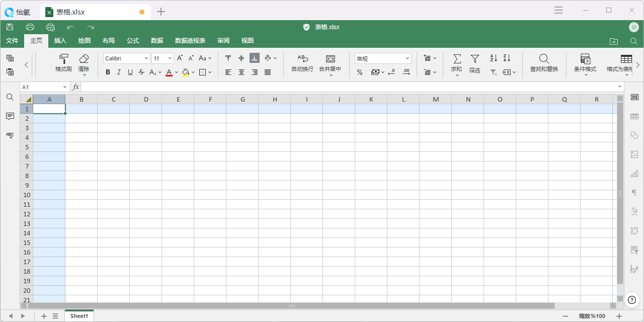Click the 清除 clear button
The width and height of the screenshot is (644, 322).
coord(84,64)
